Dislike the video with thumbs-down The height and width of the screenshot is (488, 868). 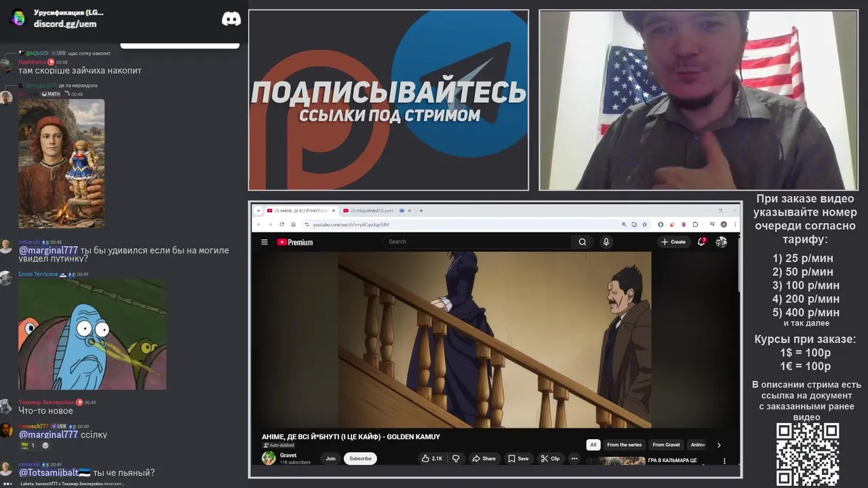[456, 459]
